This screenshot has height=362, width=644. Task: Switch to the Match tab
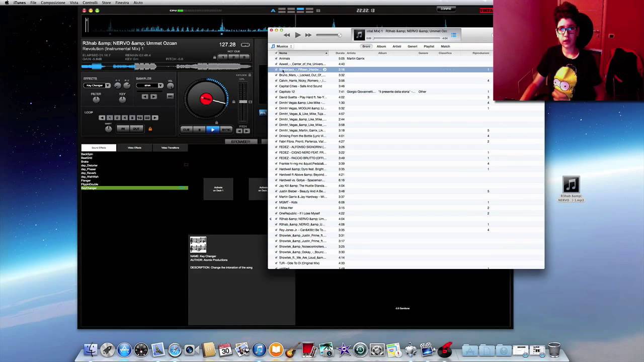point(445,46)
